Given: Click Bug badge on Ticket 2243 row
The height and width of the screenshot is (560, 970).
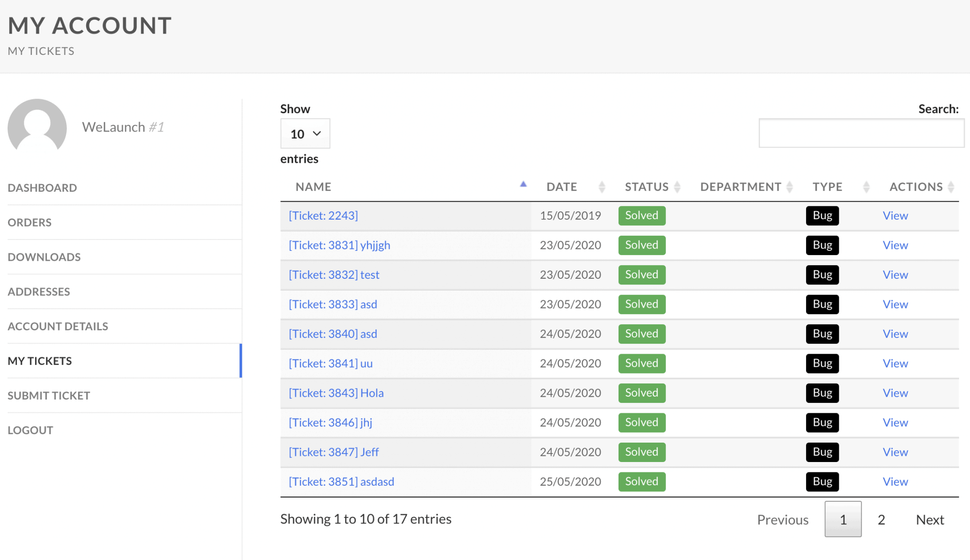Looking at the screenshot, I should coord(822,216).
